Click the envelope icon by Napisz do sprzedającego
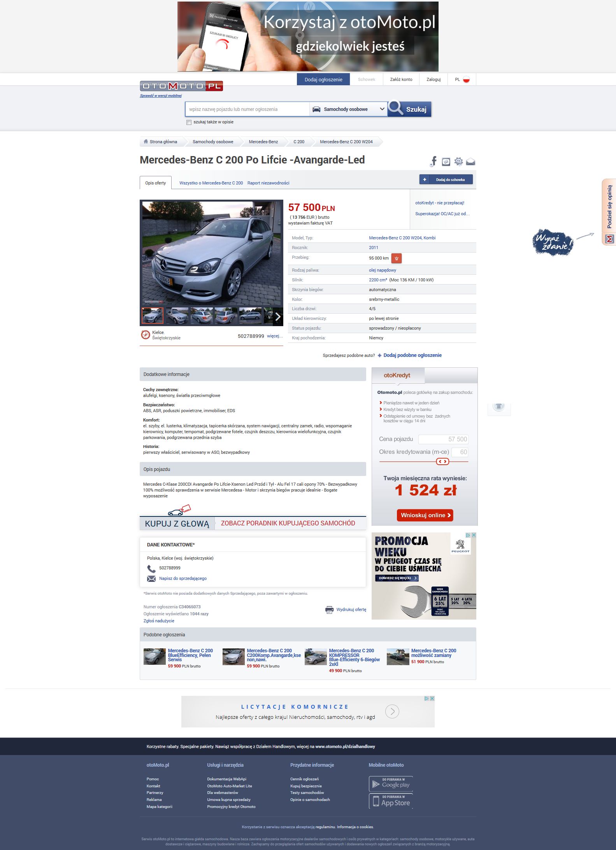Screen dimensions: 616x850 (151, 579)
